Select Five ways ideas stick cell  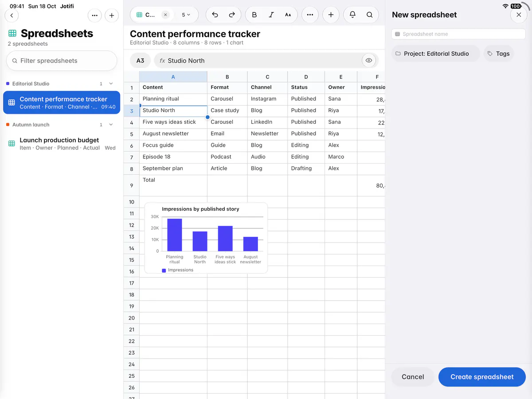(173, 122)
